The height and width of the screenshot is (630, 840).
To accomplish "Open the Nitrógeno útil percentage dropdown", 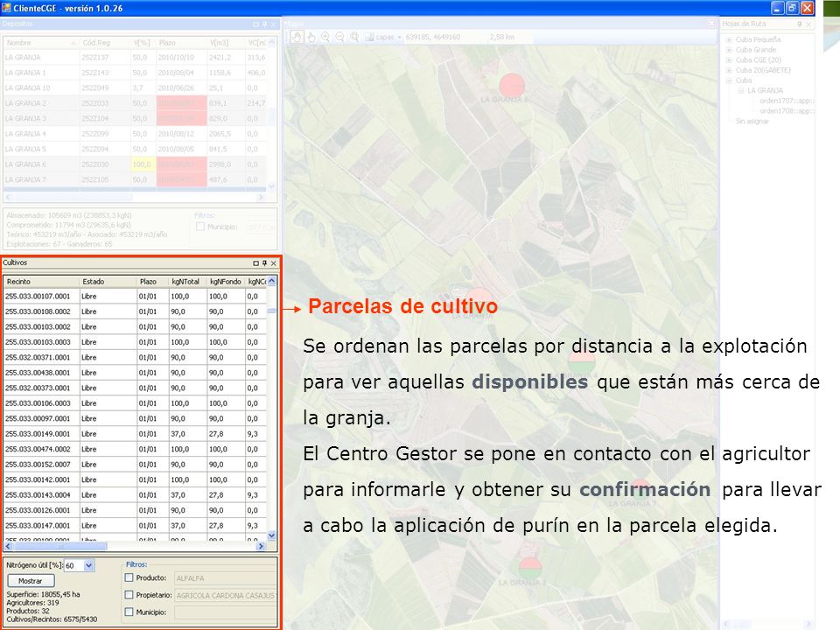I will point(89,565).
